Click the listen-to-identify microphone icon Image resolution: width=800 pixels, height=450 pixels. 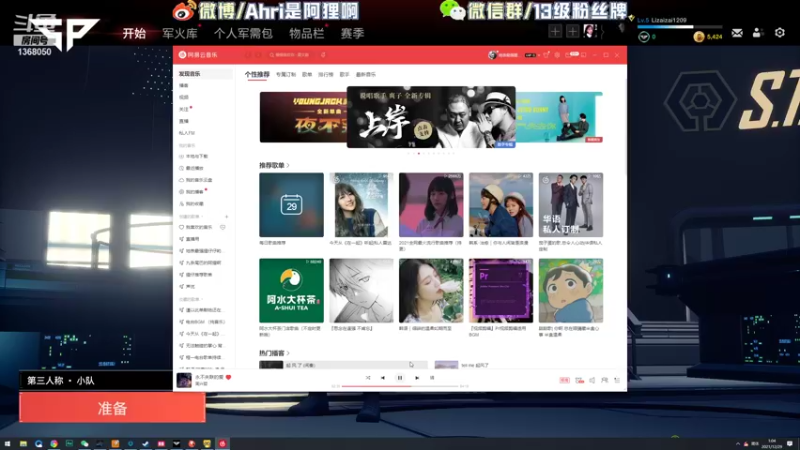(x=323, y=55)
